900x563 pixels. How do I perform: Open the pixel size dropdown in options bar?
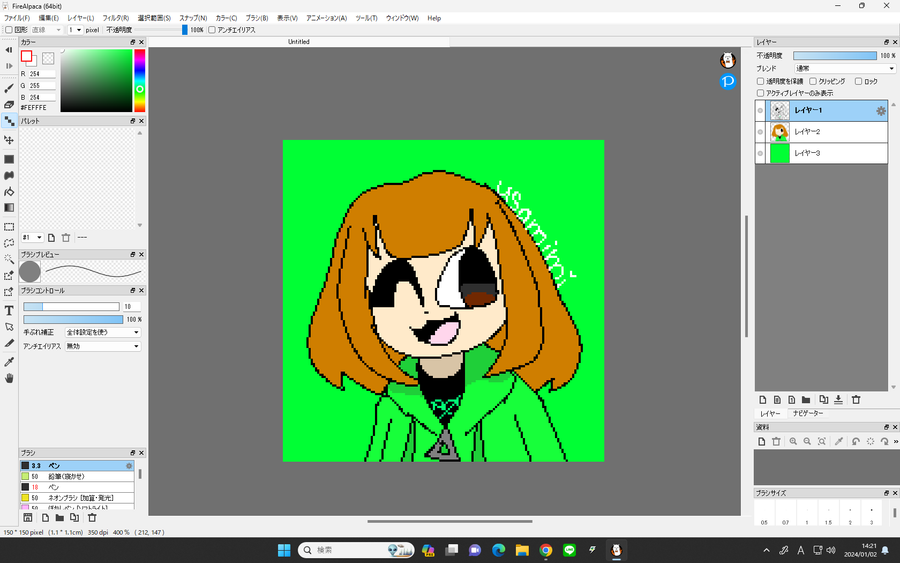tap(75, 30)
